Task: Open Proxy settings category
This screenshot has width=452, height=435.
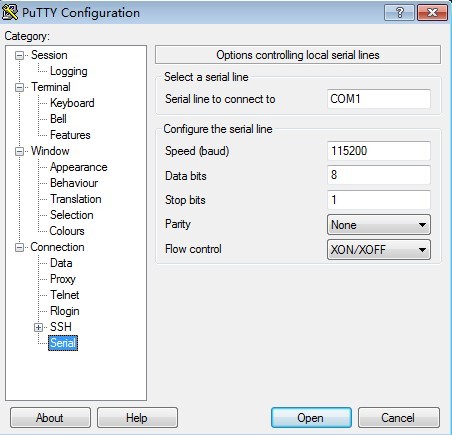Action: 63,279
